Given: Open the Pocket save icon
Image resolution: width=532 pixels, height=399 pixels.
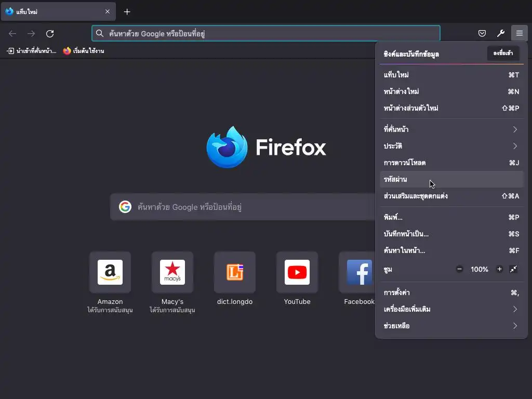Looking at the screenshot, I should coord(482,33).
